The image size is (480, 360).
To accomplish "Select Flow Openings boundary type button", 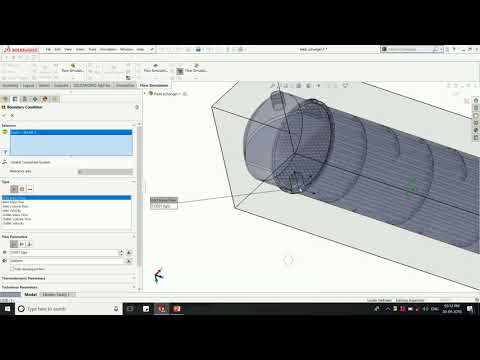I will tap(14, 189).
